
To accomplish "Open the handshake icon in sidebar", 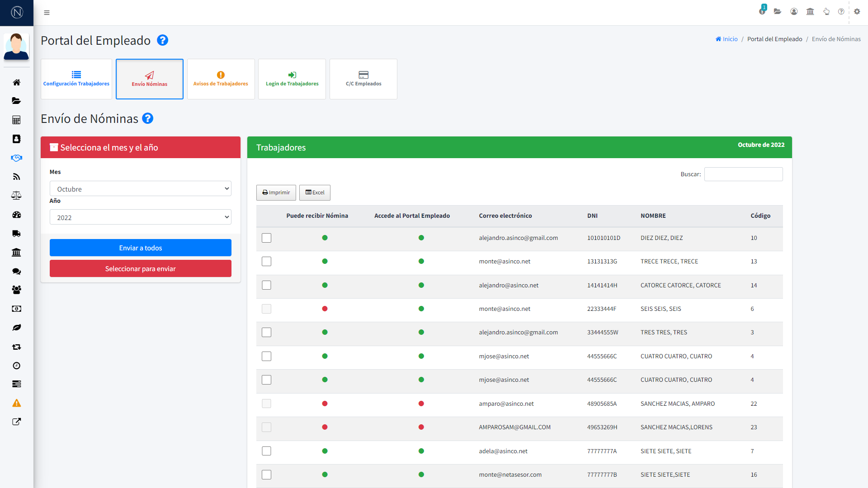I will click(x=16, y=158).
